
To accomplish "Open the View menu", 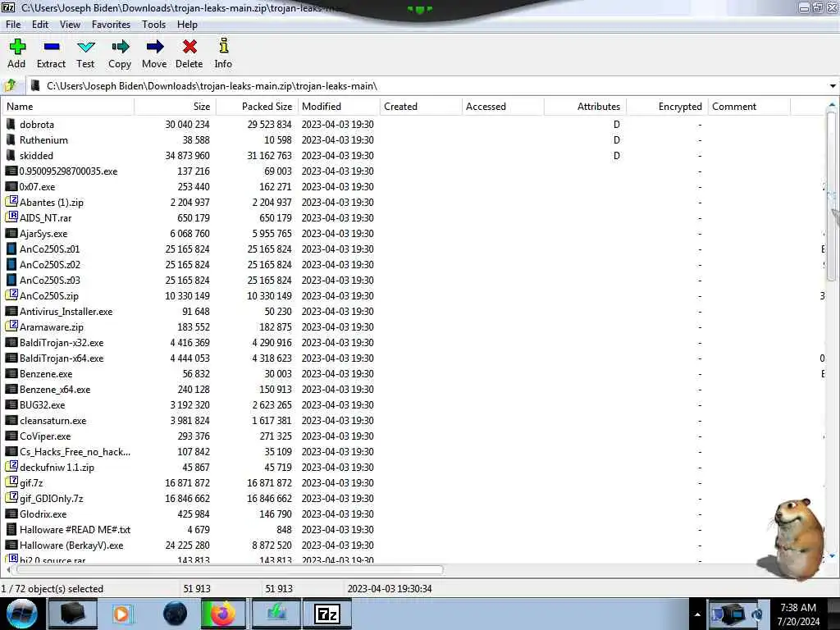I will (x=70, y=25).
